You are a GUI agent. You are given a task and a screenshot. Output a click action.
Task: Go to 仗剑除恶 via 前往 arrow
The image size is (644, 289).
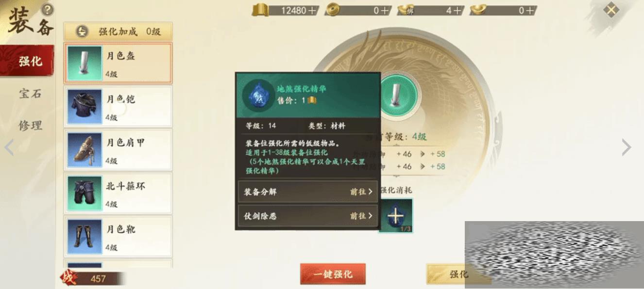coord(361,216)
